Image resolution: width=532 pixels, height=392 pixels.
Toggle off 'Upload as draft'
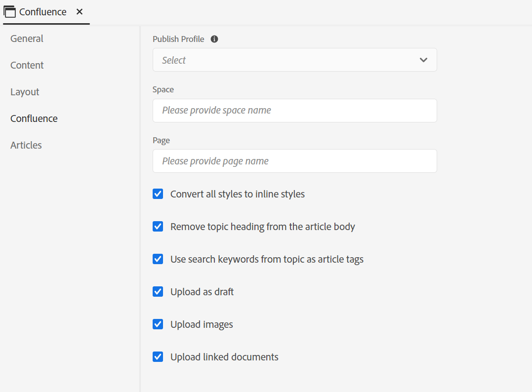pyautogui.click(x=158, y=291)
